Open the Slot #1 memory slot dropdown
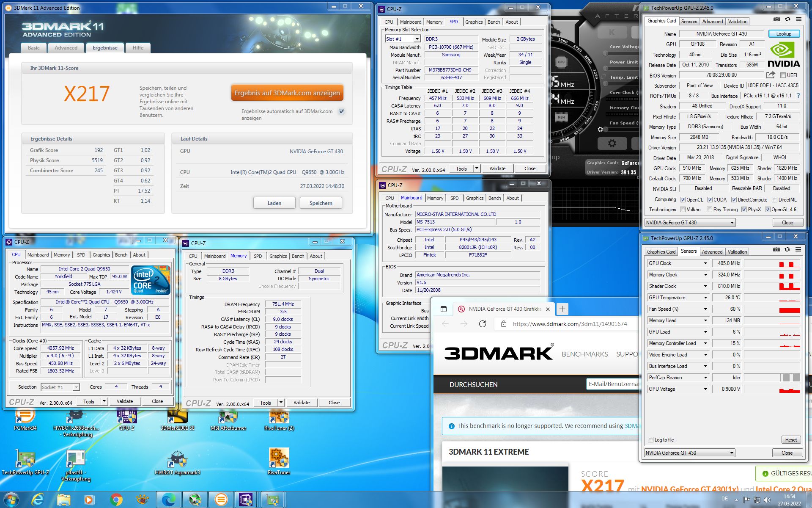Image resolution: width=812 pixels, height=508 pixels. click(417, 39)
